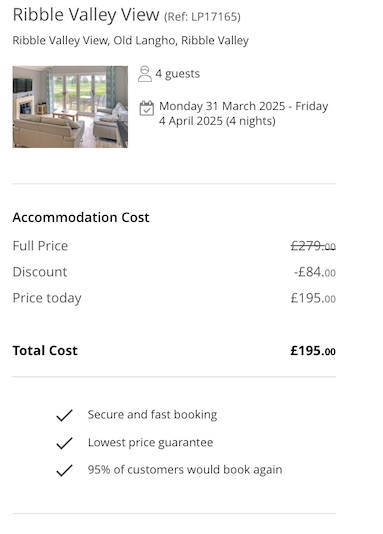
Task: Click the Secure and fast booking text
Action: [x=152, y=415]
